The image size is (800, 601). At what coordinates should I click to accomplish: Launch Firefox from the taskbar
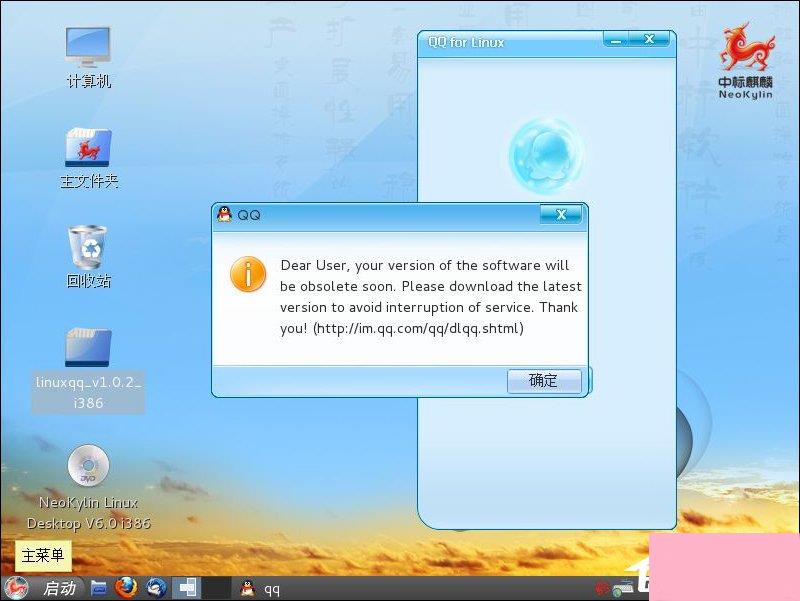[126, 588]
